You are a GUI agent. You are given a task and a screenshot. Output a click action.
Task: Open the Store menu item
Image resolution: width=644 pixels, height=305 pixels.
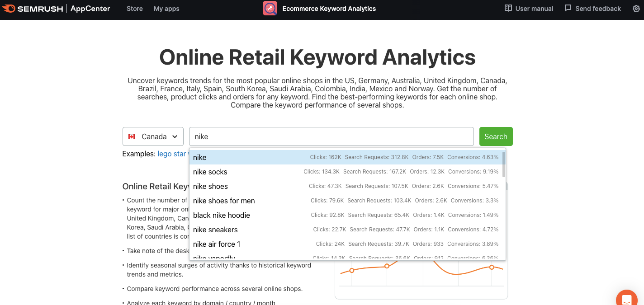click(x=134, y=9)
